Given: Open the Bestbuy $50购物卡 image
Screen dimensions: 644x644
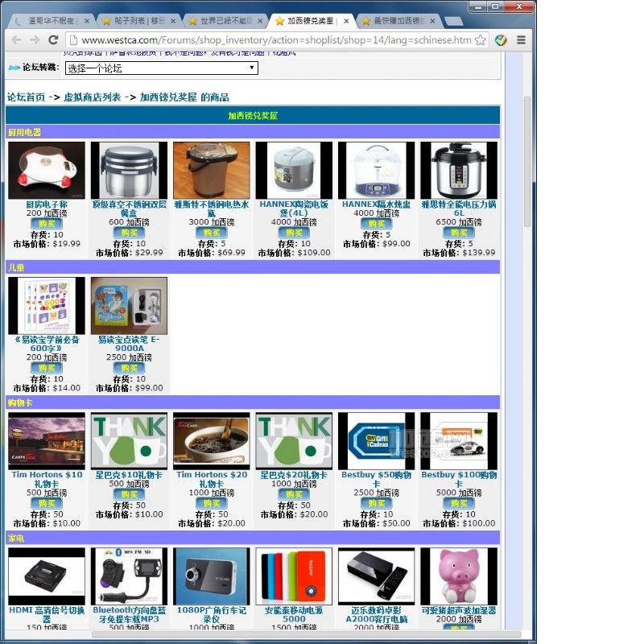Looking at the screenshot, I should pos(376,441).
